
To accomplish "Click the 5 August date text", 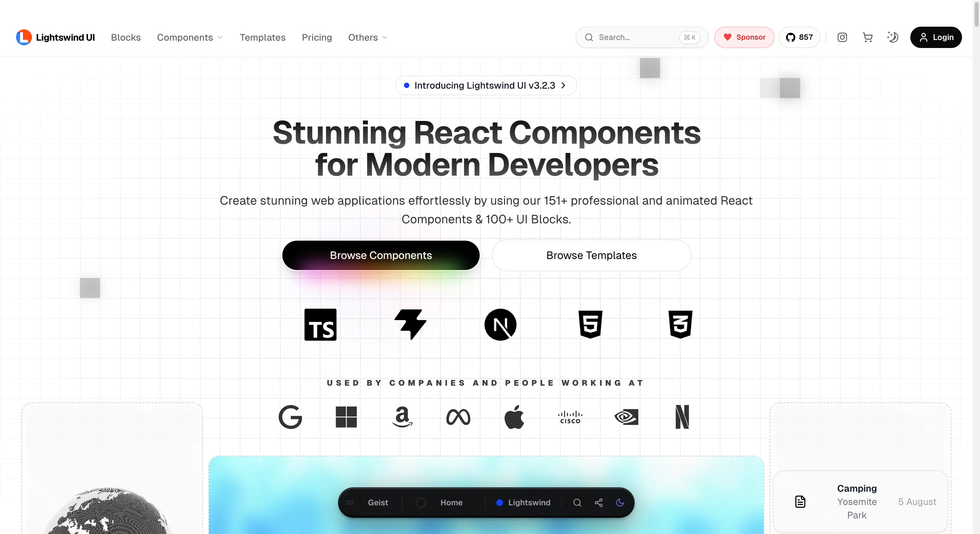I will 917,502.
